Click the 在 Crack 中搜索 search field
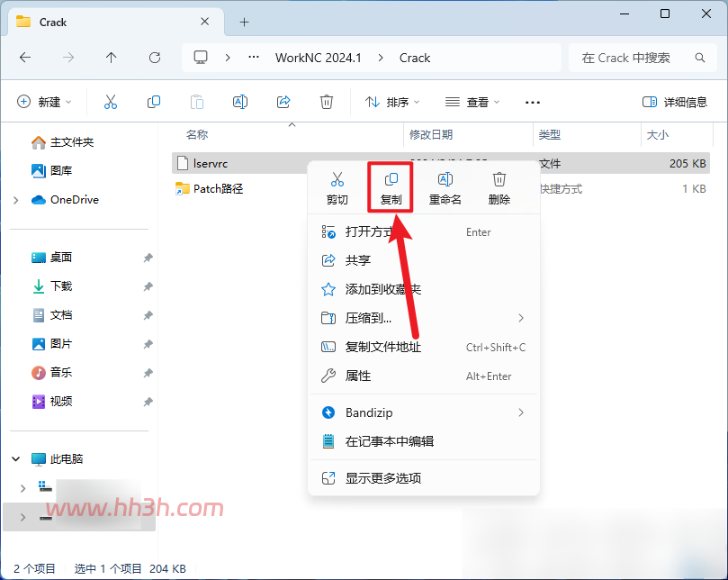The image size is (728, 580). [x=643, y=58]
